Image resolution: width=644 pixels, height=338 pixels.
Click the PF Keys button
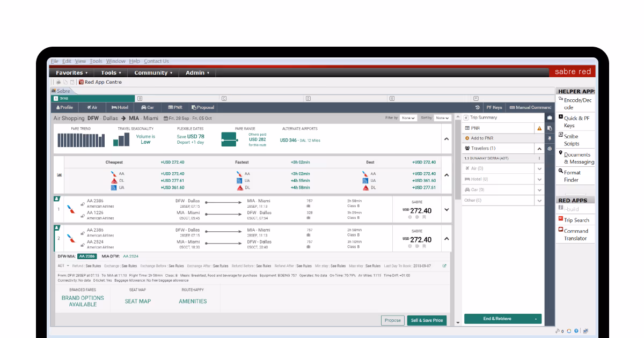pyautogui.click(x=494, y=107)
